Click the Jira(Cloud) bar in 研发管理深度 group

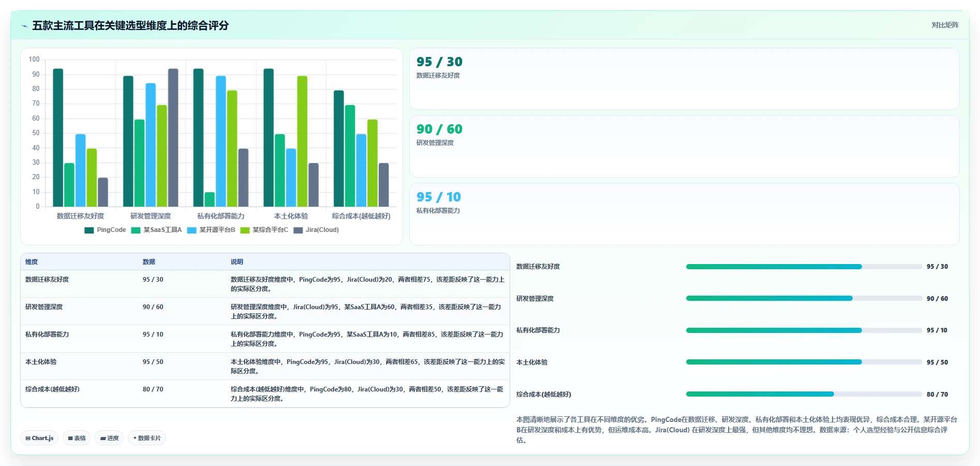point(173,138)
